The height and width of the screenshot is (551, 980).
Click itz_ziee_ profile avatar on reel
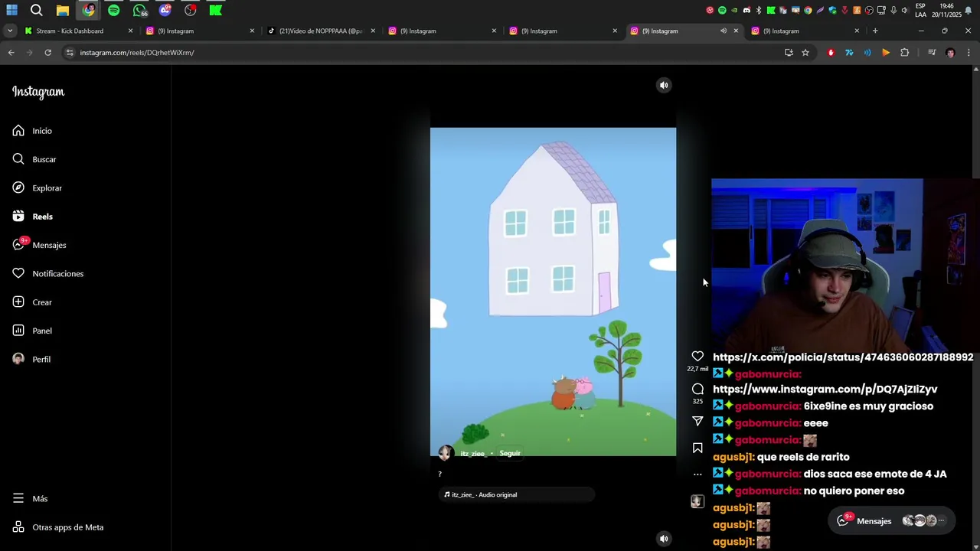(445, 453)
